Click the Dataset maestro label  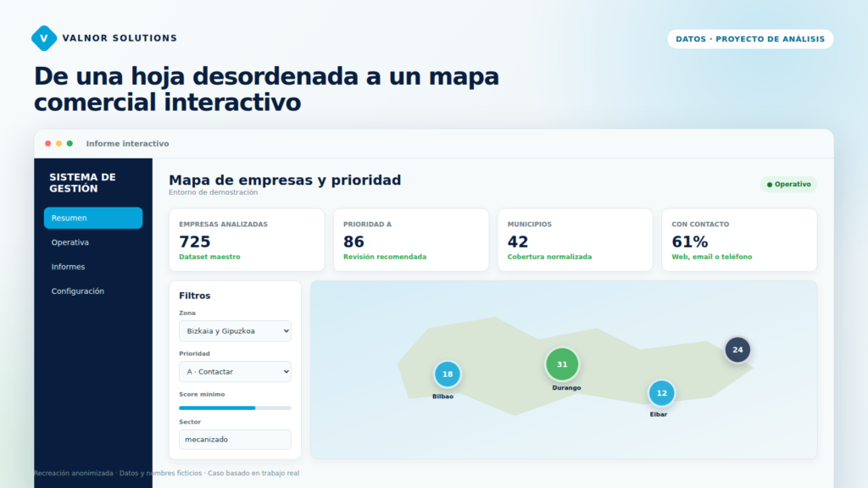[209, 257]
